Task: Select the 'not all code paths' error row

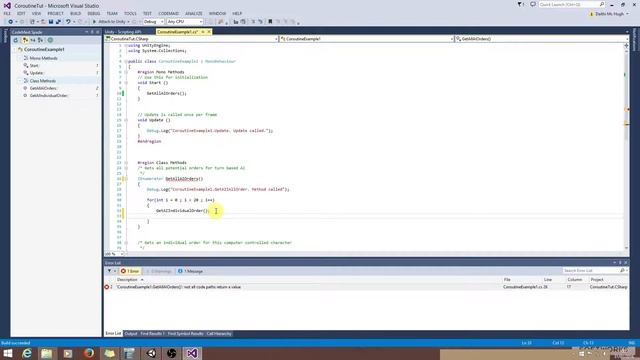Action: point(366,287)
